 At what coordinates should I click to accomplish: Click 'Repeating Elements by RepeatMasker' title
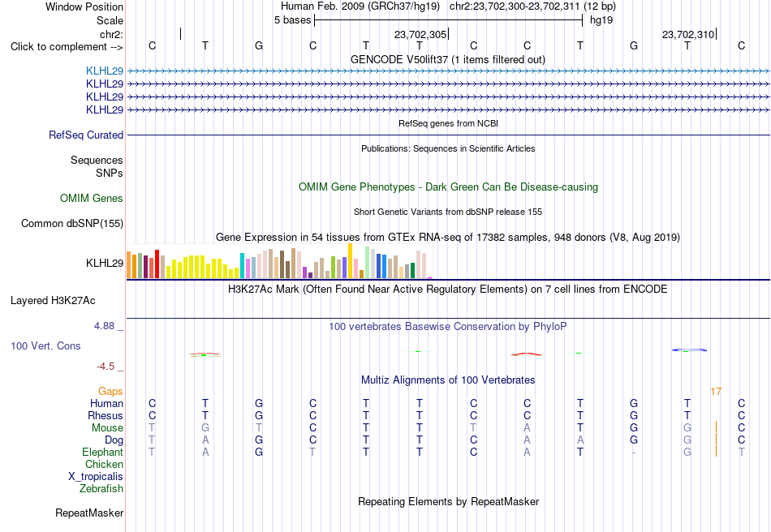[x=448, y=501]
